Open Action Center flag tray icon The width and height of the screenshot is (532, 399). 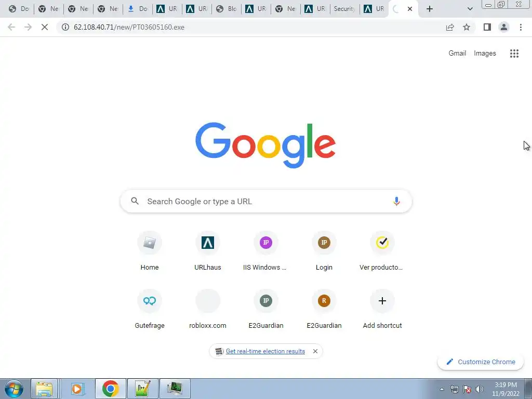pyautogui.click(x=467, y=389)
